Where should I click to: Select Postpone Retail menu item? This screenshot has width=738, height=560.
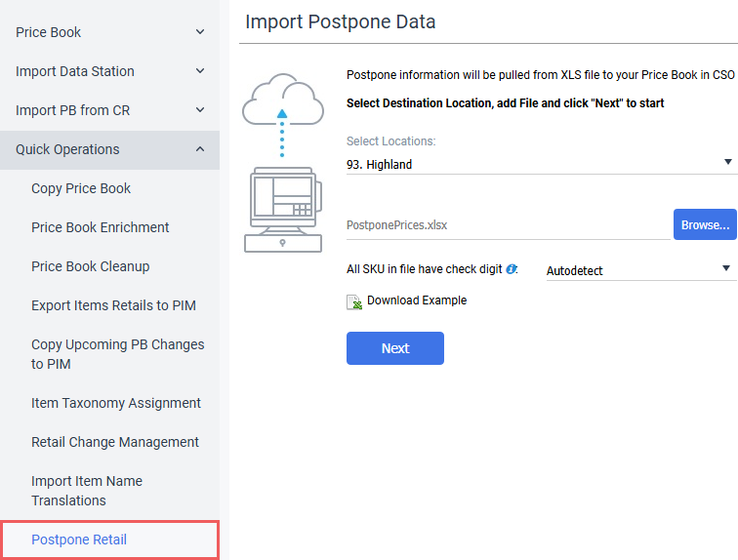(79, 540)
